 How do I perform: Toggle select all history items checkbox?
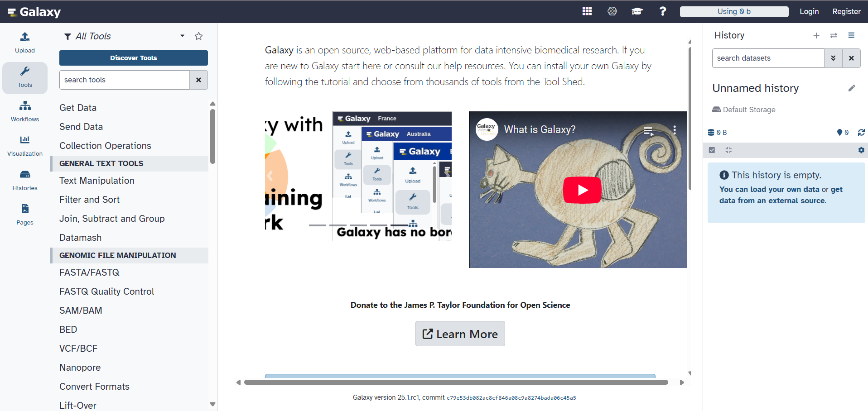(x=712, y=150)
